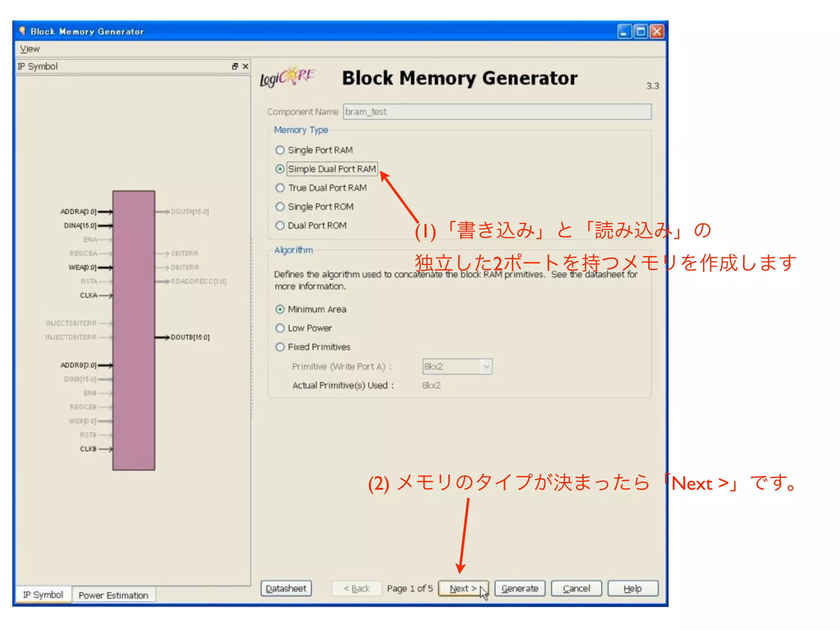Select Single Port RAM memory type

pos(280,150)
